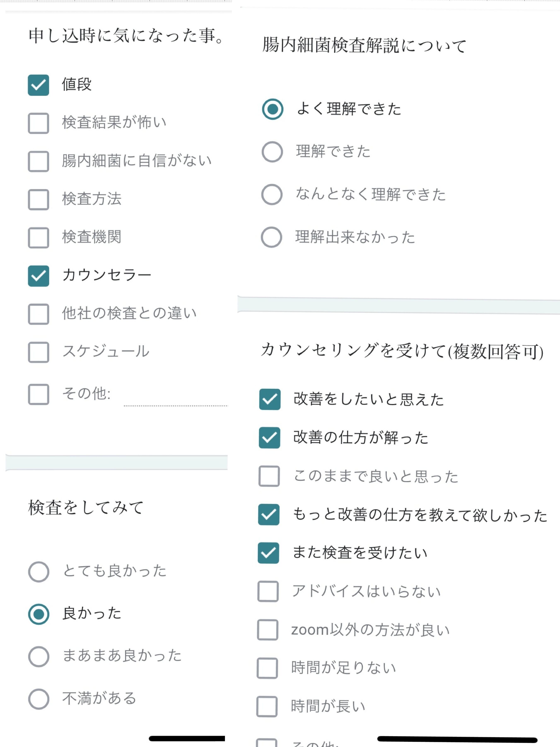Screen dimensions: 560x747
Task: Choose なんとなく理解できた radio option
Action: pyautogui.click(x=272, y=195)
